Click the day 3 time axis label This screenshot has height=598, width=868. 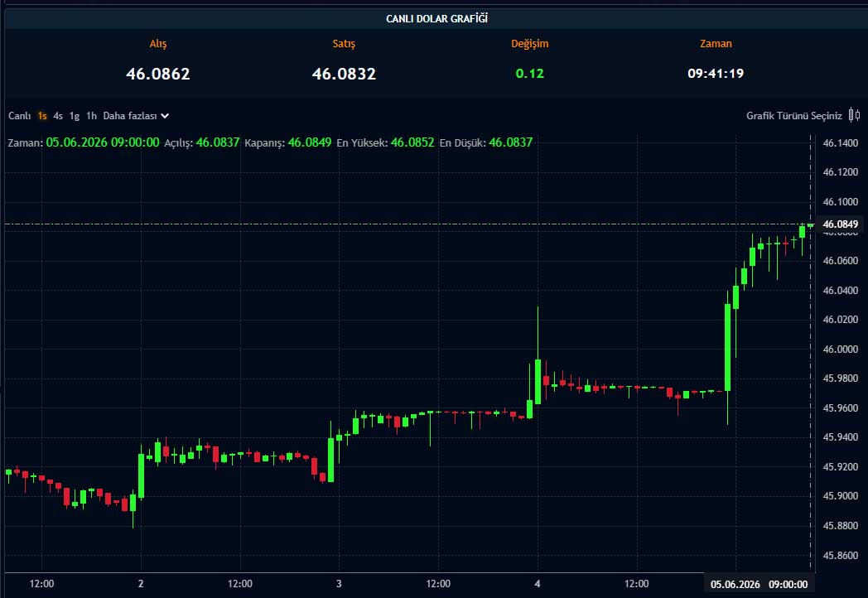click(339, 584)
